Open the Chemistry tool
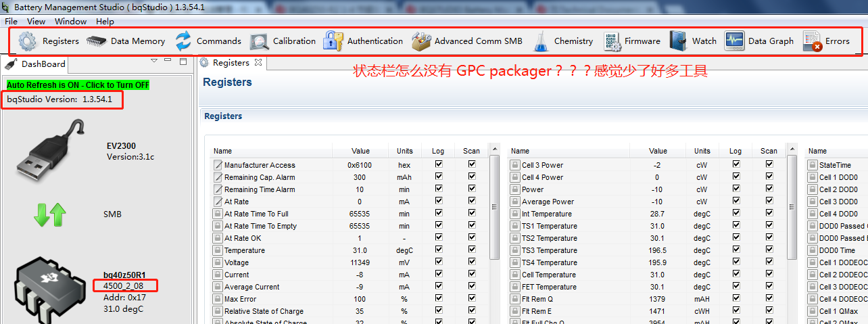The height and width of the screenshot is (324, 868). tap(562, 41)
